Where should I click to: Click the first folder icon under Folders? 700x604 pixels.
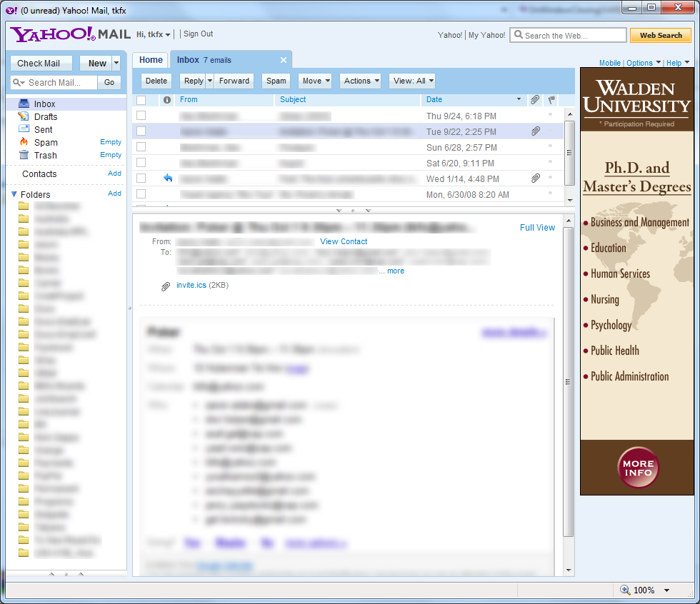tap(24, 206)
